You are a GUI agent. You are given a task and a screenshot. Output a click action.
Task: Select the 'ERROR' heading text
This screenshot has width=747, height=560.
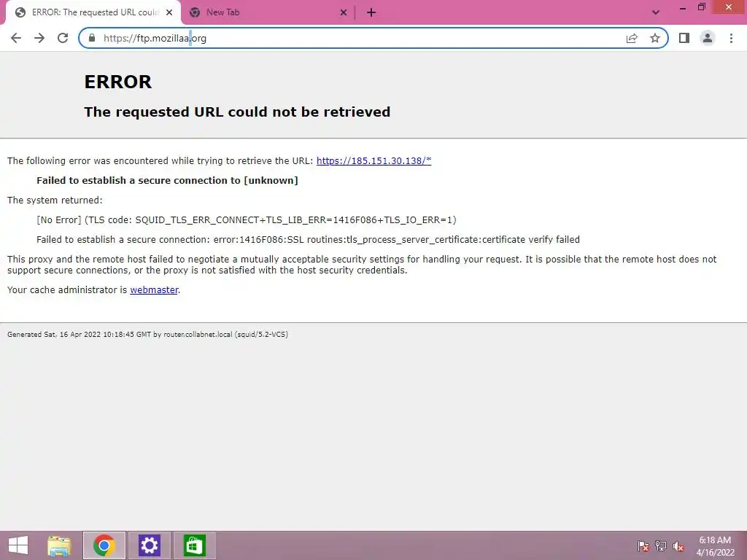(x=117, y=82)
